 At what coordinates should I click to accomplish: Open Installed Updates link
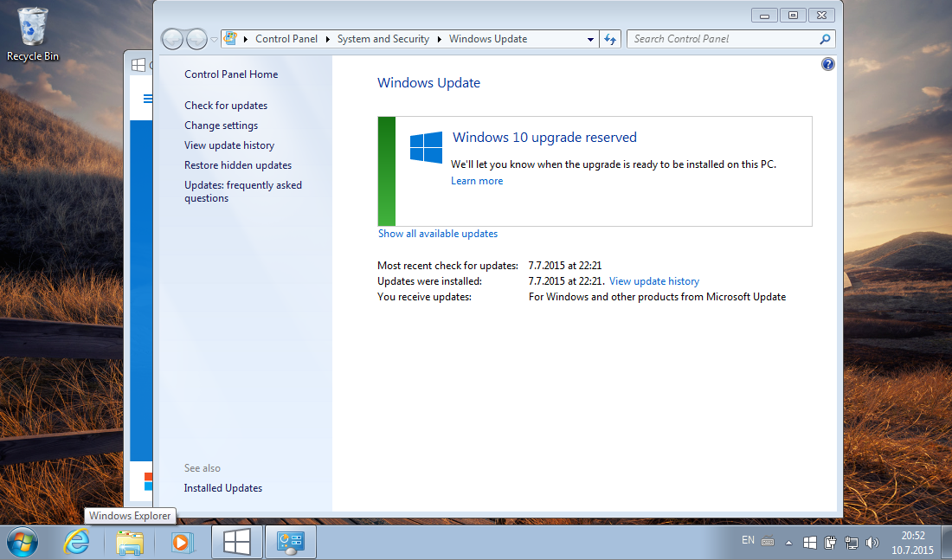pos(222,487)
